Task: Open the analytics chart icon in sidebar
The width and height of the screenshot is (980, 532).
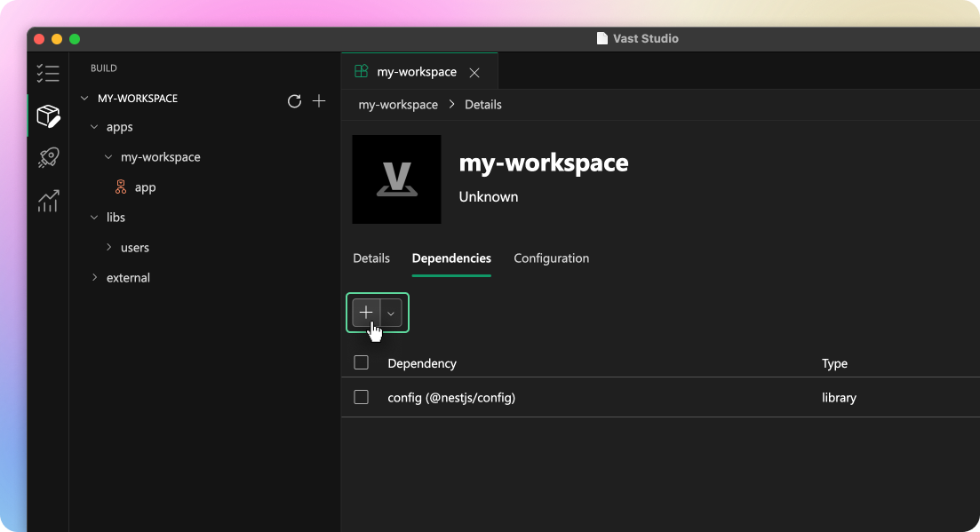Action: (x=48, y=201)
